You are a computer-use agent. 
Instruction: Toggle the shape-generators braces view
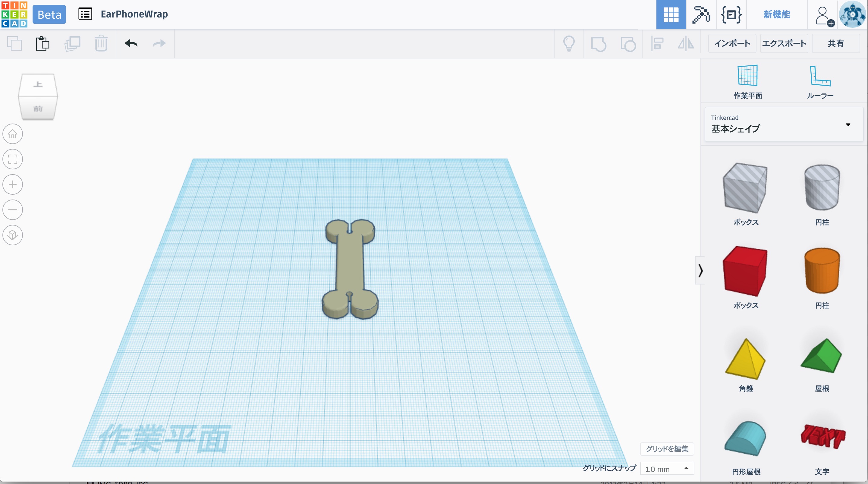[731, 14]
